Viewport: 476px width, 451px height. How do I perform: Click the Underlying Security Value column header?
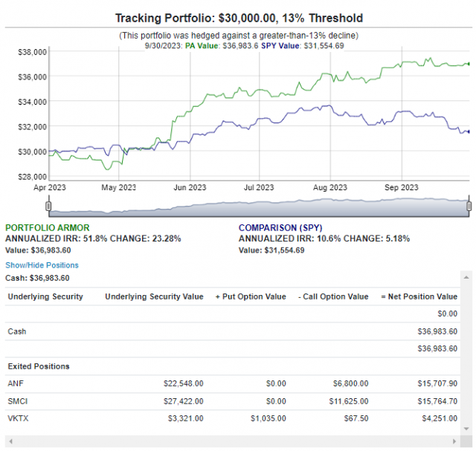(x=154, y=296)
